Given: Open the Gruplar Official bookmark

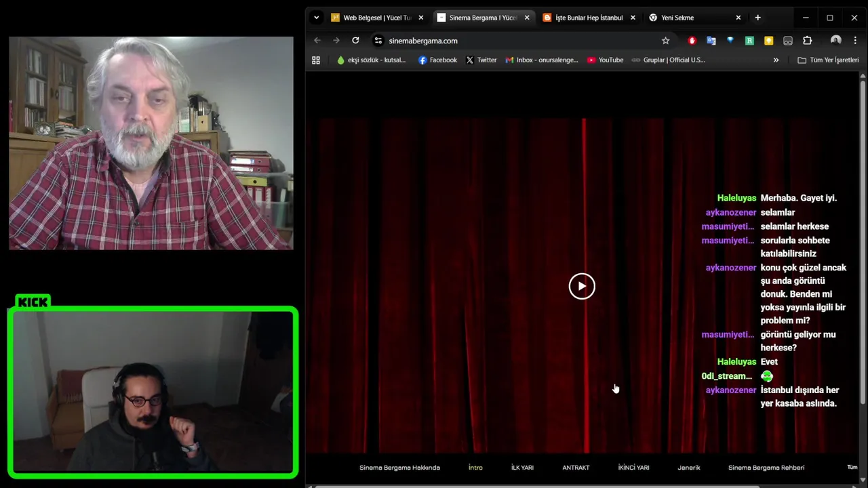Looking at the screenshot, I should (x=669, y=60).
